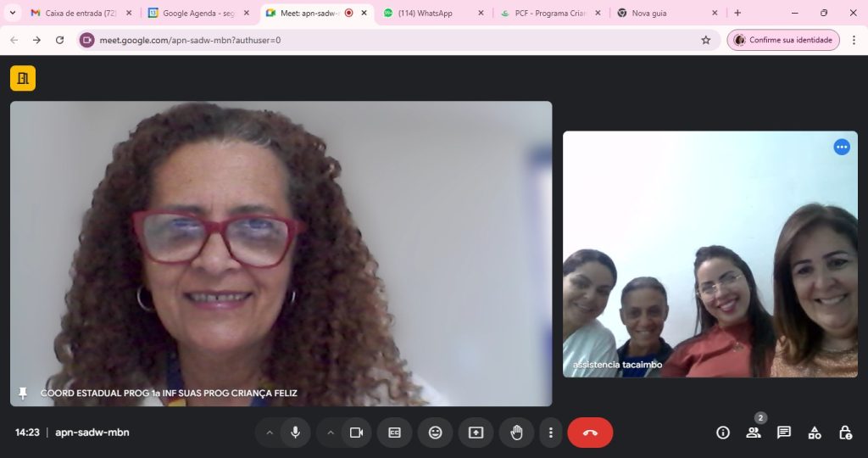Open the activities shapes icon

[x=815, y=433]
